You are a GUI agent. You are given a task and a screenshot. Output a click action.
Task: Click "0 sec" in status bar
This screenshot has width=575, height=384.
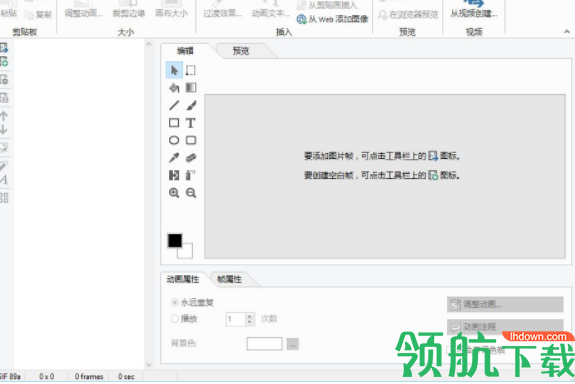tap(126, 376)
